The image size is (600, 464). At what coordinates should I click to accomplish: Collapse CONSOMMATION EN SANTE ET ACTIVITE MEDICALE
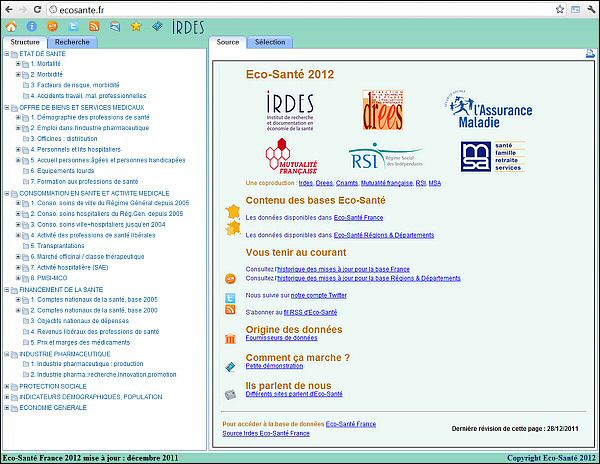(7, 194)
